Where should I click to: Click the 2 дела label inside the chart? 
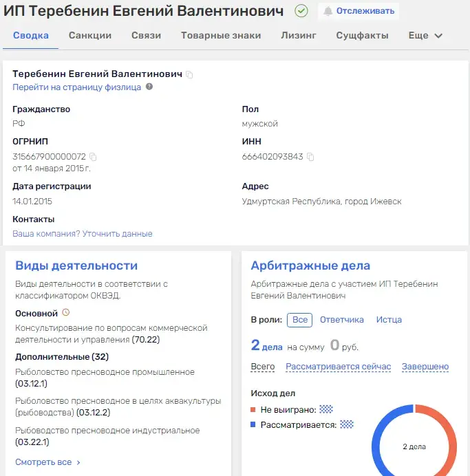pyautogui.click(x=414, y=447)
